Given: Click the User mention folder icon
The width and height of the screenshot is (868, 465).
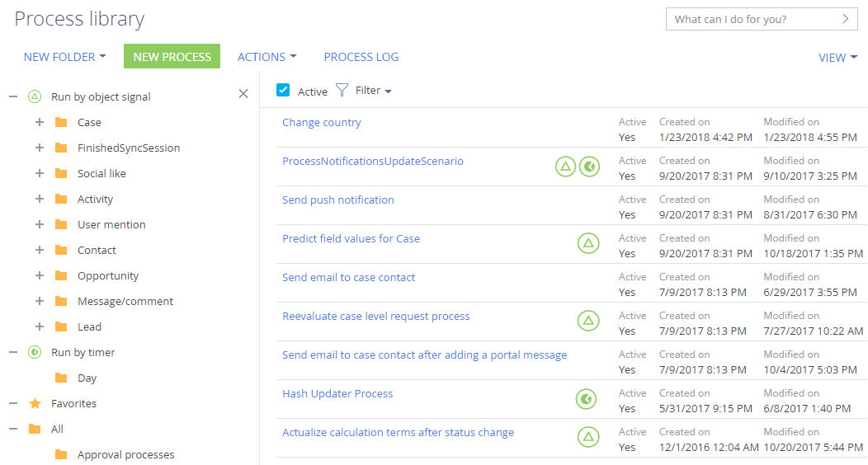Looking at the screenshot, I should pyautogui.click(x=61, y=224).
